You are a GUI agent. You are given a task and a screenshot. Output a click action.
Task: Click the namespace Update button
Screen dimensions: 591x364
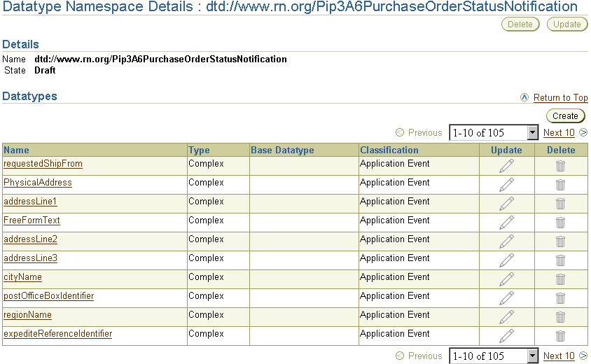point(567,24)
